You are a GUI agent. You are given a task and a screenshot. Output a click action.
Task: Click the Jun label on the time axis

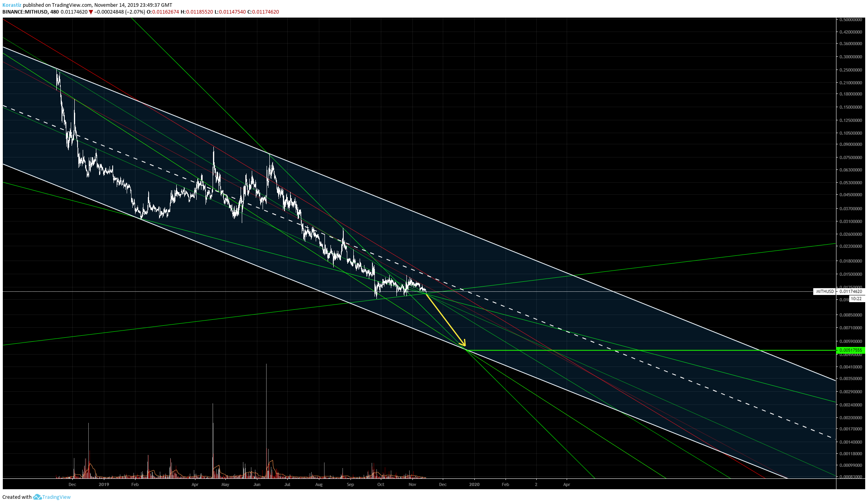[x=257, y=484]
